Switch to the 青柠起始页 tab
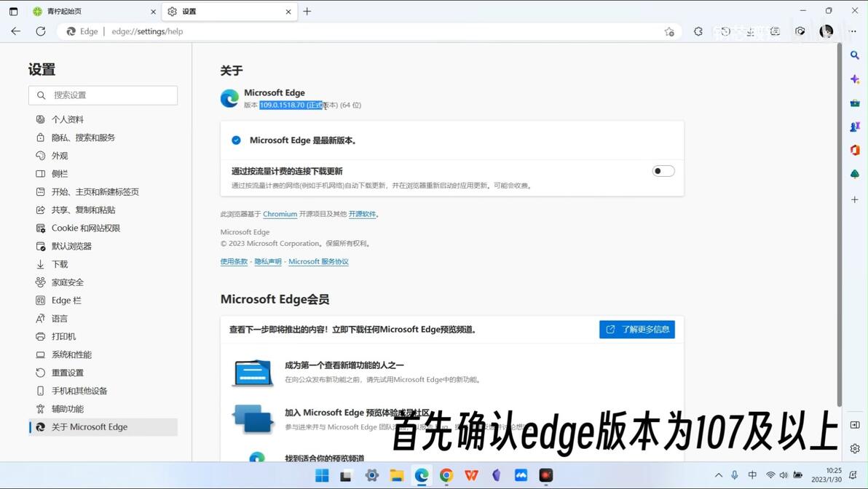This screenshot has width=868, height=489. [94, 11]
